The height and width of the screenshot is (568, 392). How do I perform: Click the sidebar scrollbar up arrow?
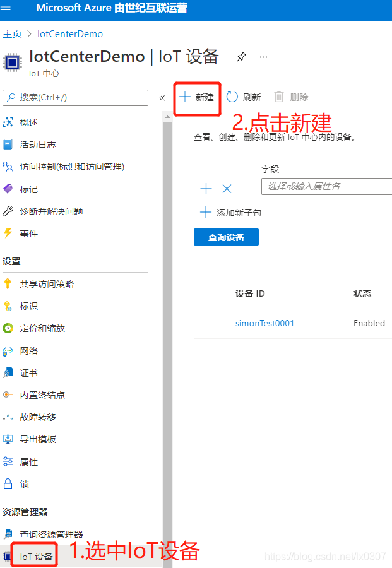coord(167,117)
